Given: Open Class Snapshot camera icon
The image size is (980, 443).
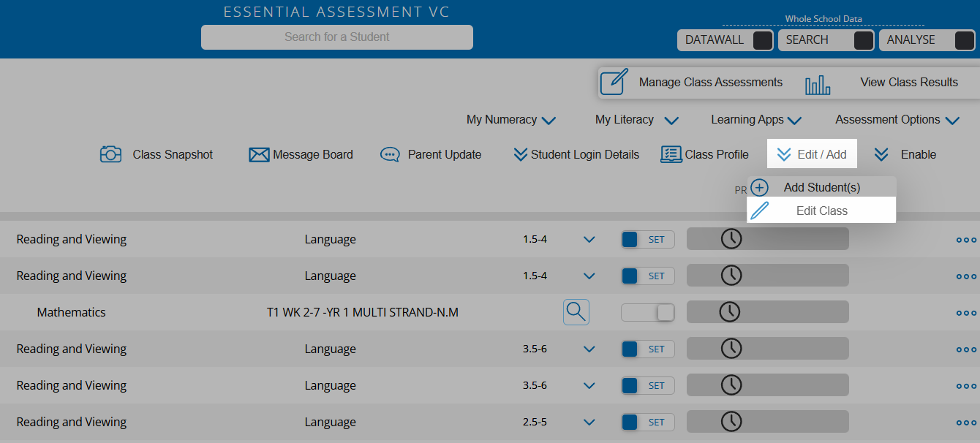Looking at the screenshot, I should click(110, 154).
